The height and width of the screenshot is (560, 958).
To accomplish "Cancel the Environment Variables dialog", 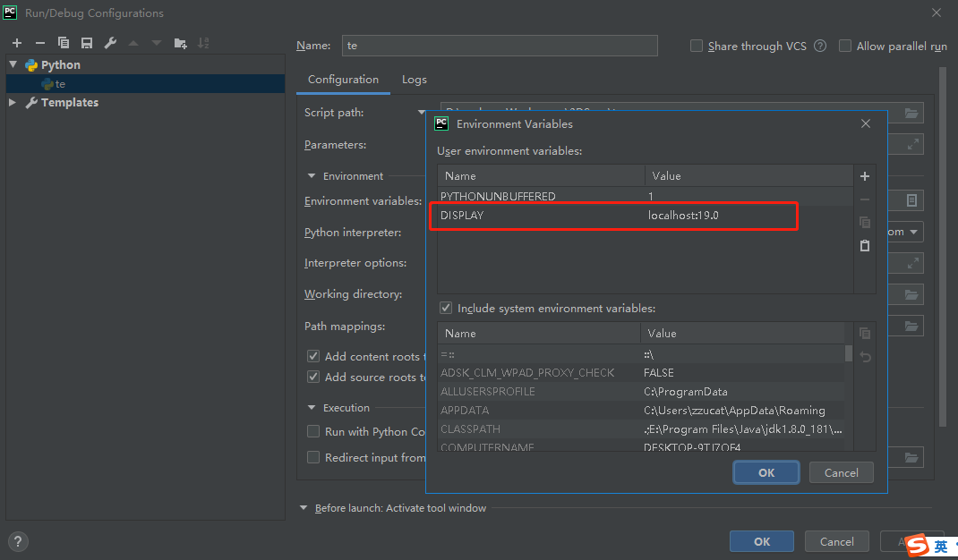I will [x=841, y=472].
